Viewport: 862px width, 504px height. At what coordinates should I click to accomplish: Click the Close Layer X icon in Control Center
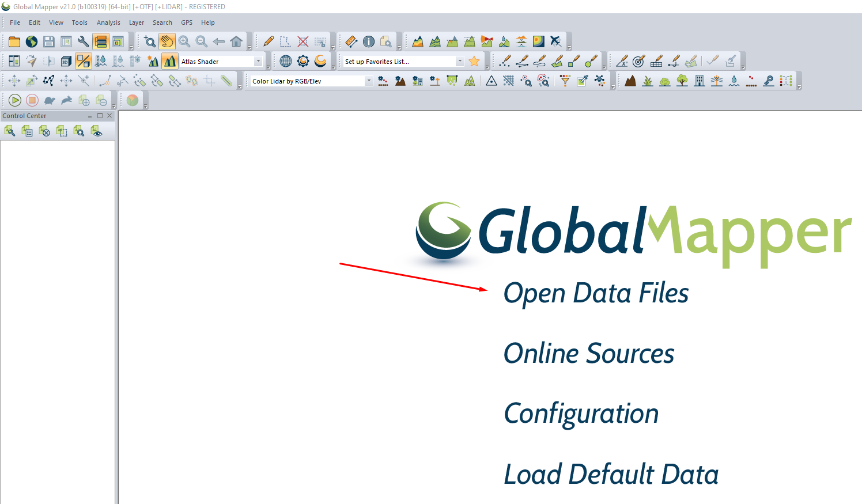(44, 131)
